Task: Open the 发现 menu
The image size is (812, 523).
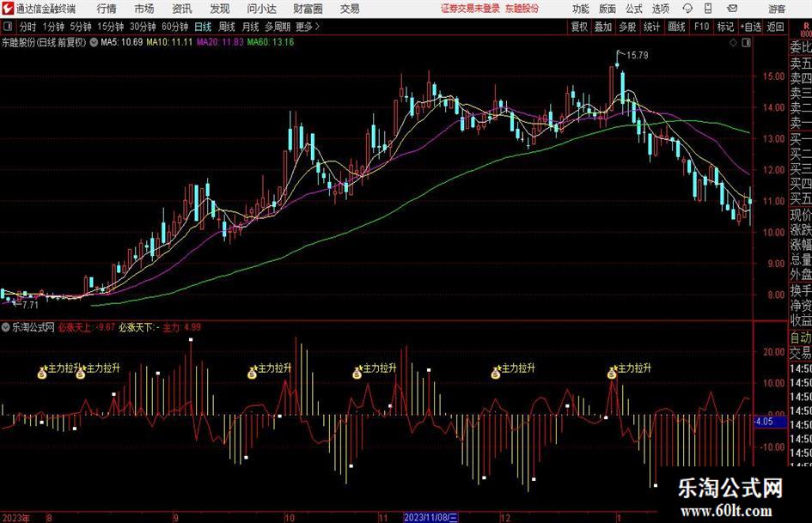Action: coord(220,9)
